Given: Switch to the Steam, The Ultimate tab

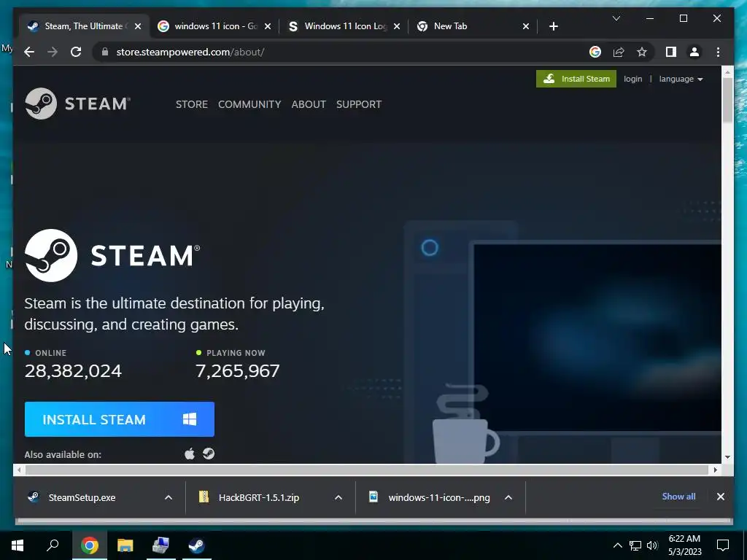Looking at the screenshot, I should point(83,26).
